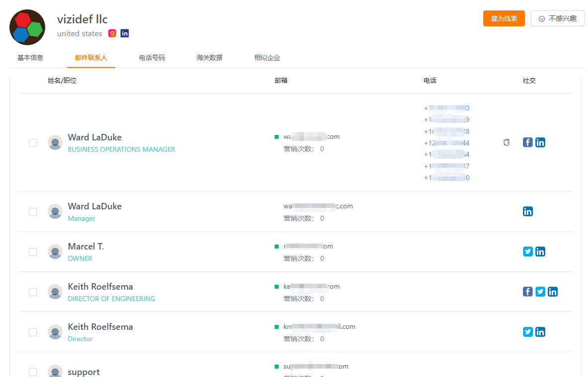Open Facebook for Ward LaDuke Business Operations Manager
This screenshot has height=377, width=588.
527,142
